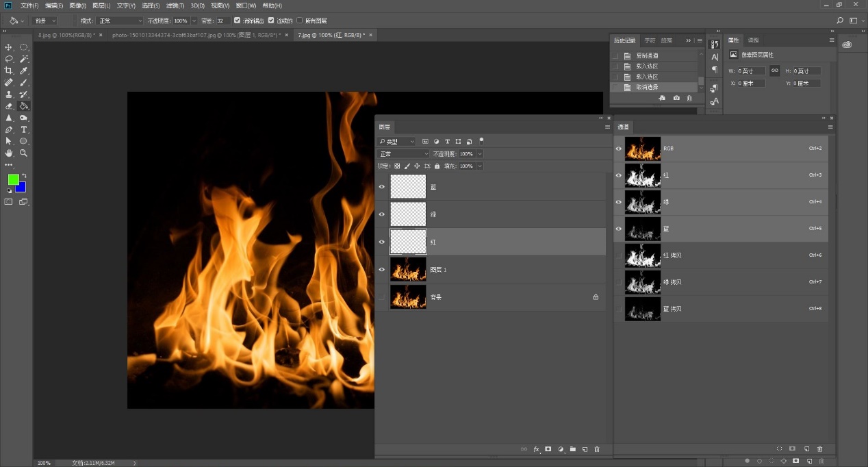This screenshot has width=868, height=467.
Task: Expand the layer opacity 不透明度 dropdown arrow
Action: (x=479, y=154)
